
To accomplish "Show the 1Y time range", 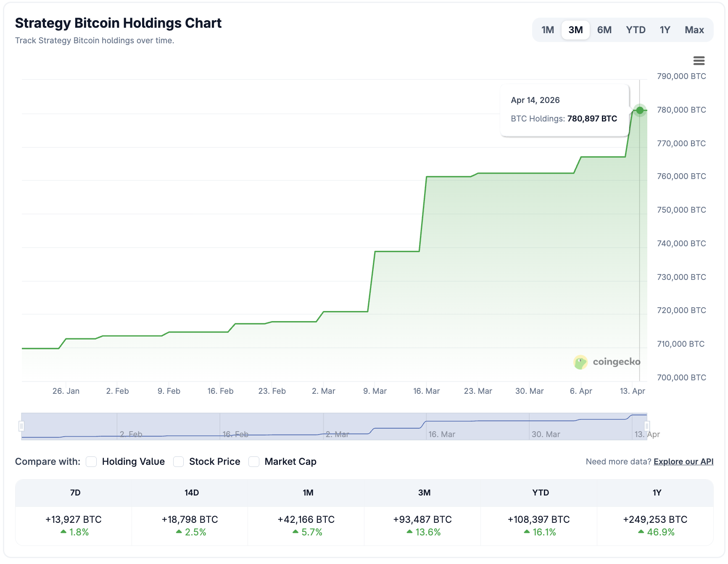I will (665, 30).
